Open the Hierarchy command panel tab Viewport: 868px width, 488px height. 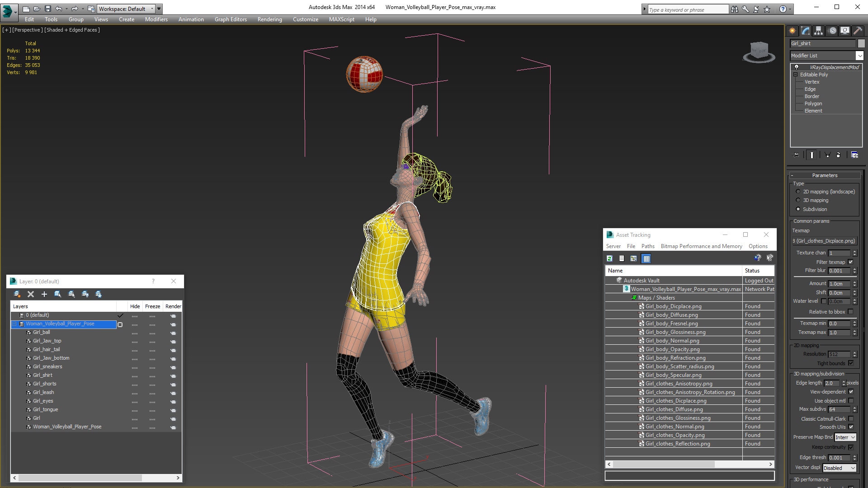click(819, 31)
